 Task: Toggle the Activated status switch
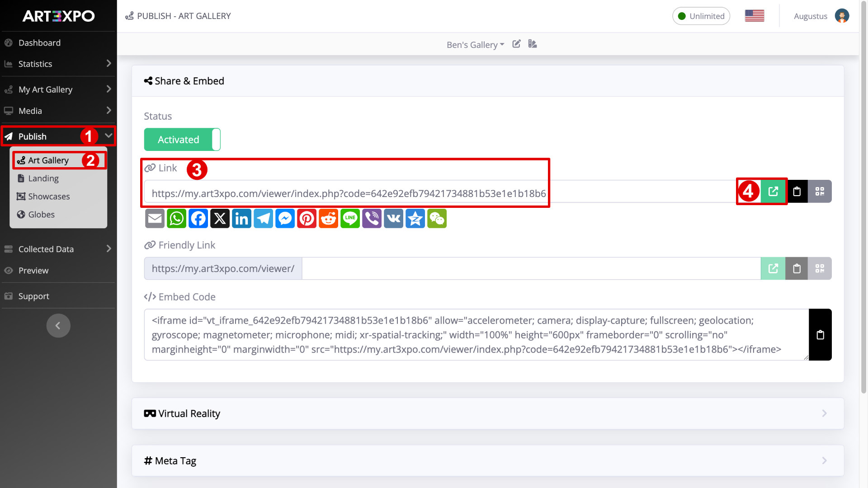(x=182, y=140)
